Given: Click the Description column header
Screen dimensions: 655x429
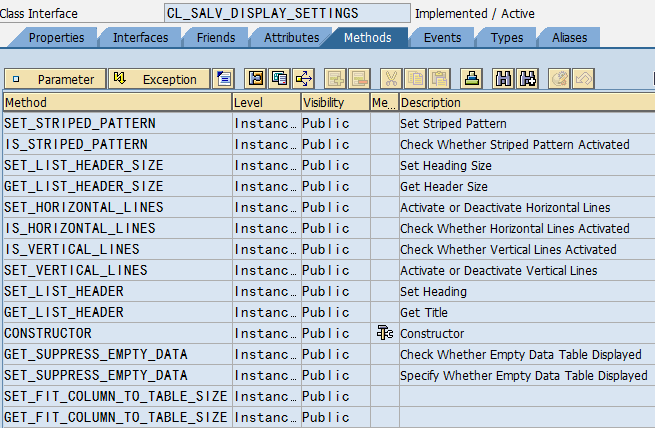Looking at the screenshot, I should pos(527,102).
